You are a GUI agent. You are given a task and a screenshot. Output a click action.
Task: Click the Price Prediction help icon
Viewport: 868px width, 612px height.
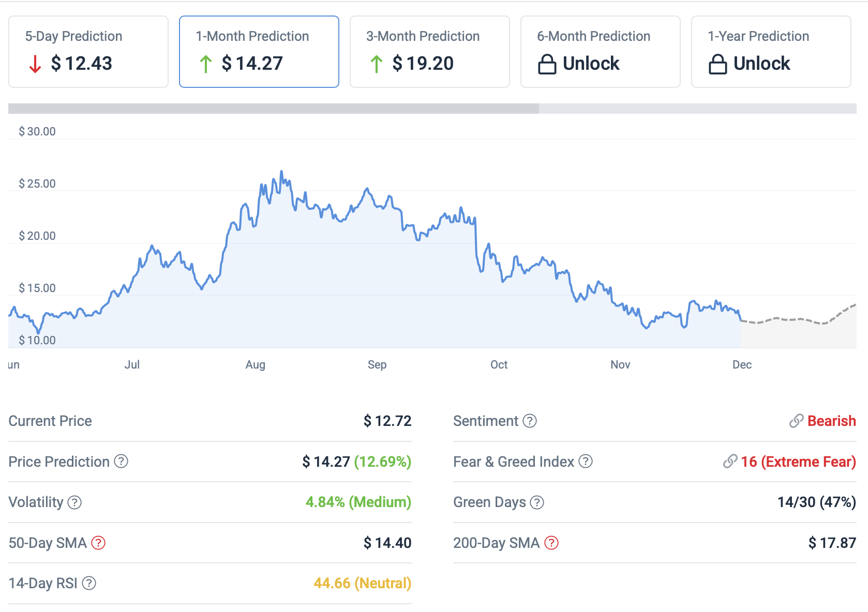(121, 461)
